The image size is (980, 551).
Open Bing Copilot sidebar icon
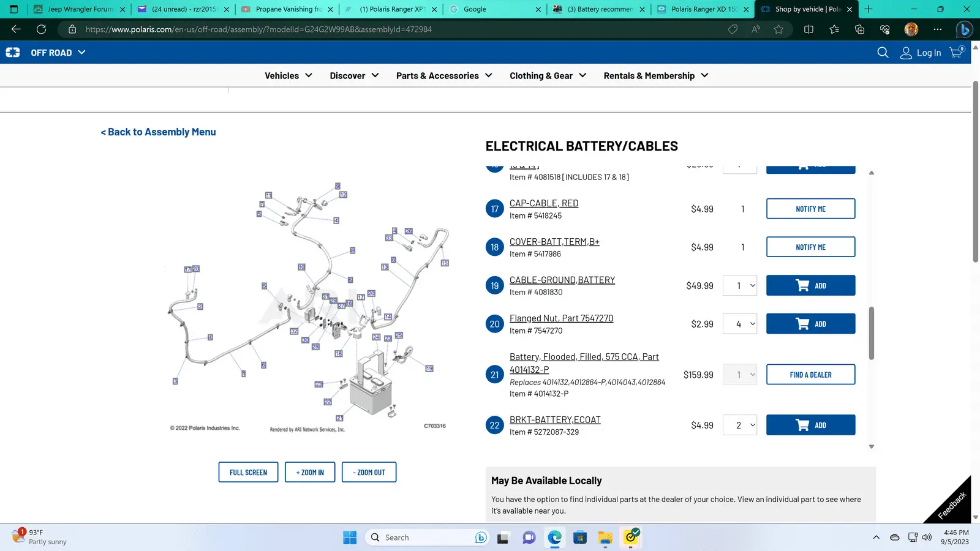point(964,29)
